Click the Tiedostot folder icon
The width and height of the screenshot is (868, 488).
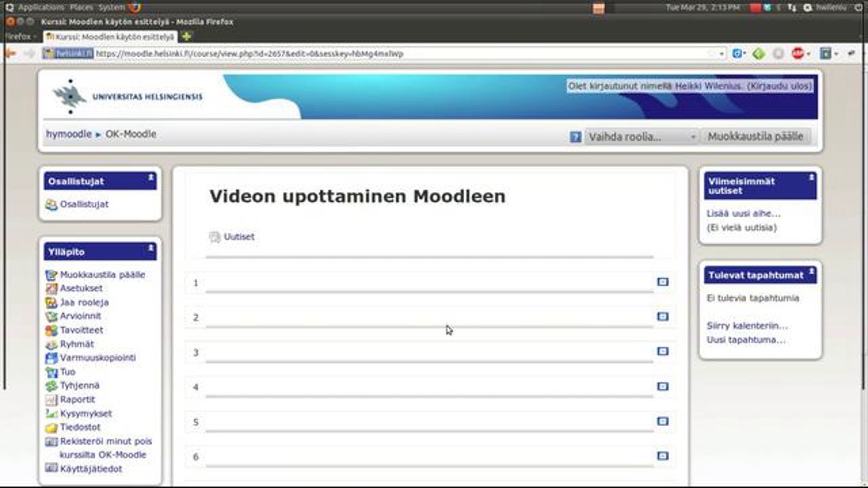click(51, 428)
